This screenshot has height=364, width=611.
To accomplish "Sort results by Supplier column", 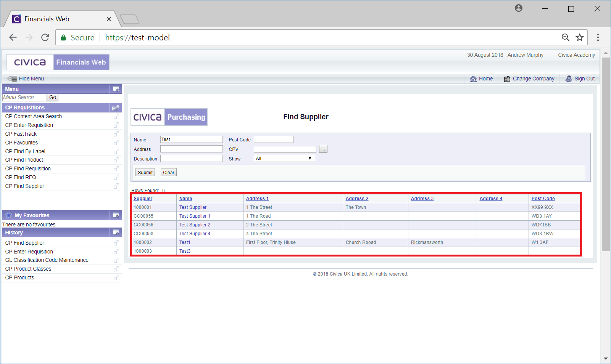I will (x=143, y=199).
